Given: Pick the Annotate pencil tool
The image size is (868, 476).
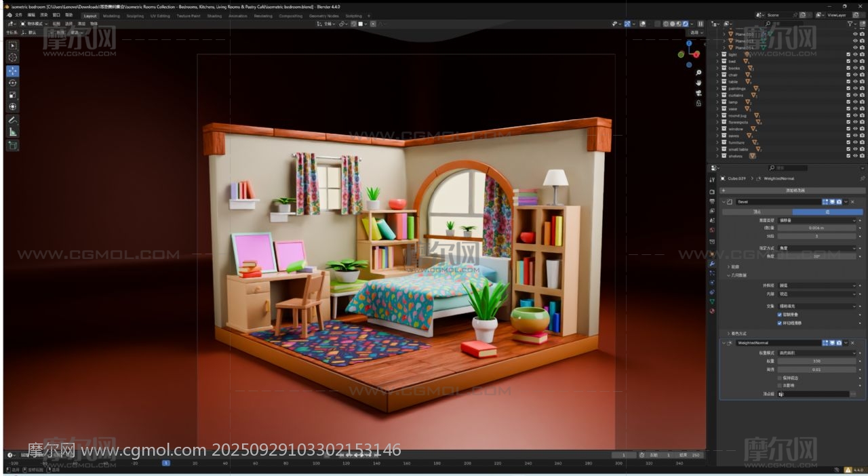Looking at the screenshot, I should (x=13, y=120).
